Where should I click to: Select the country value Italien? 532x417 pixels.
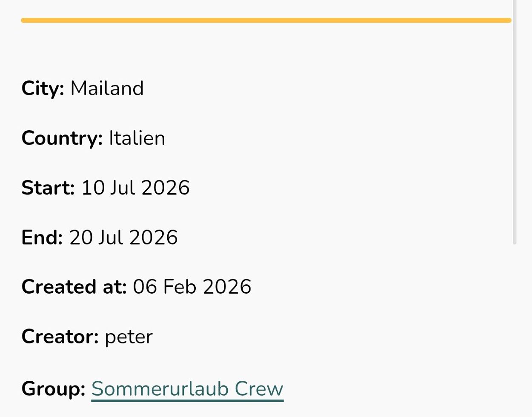pyautogui.click(x=137, y=138)
